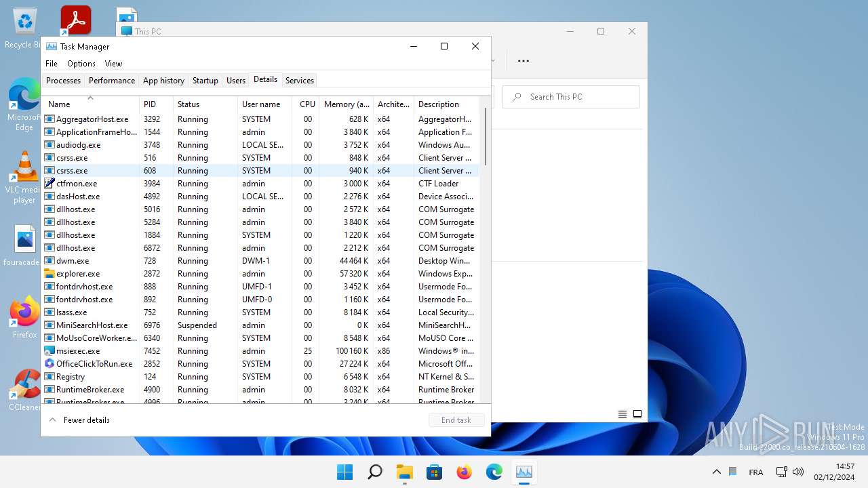Launch Edge from the taskbar
The image size is (868, 488).
(x=494, y=472)
